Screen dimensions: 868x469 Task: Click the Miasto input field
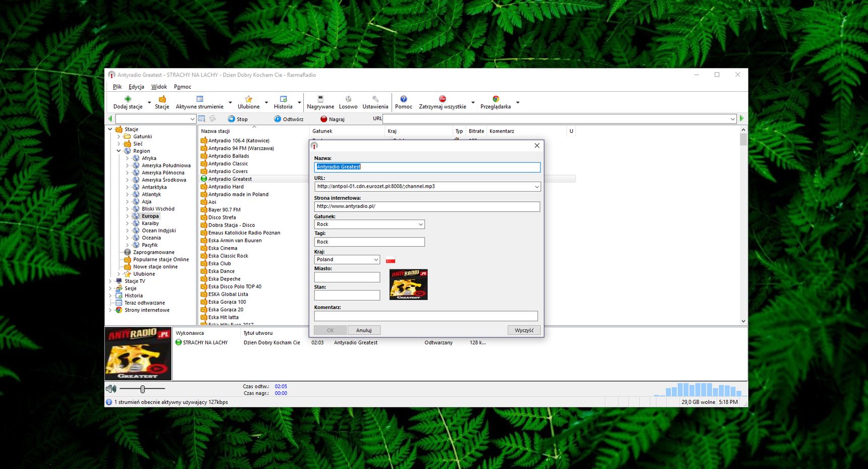click(x=347, y=277)
